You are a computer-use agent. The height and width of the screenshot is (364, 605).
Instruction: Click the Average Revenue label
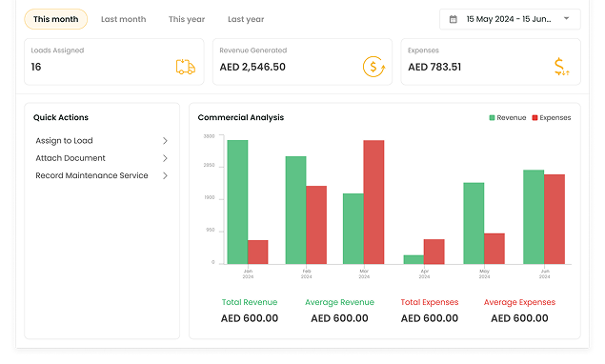pyautogui.click(x=339, y=302)
